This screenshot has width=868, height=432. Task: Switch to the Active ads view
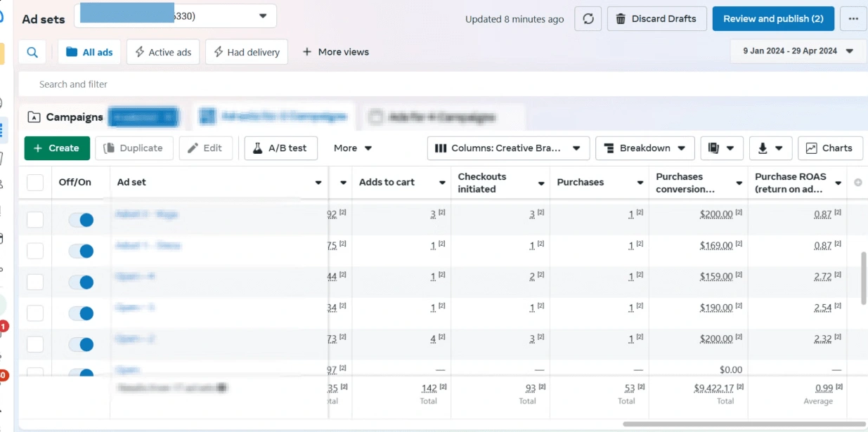pos(163,52)
